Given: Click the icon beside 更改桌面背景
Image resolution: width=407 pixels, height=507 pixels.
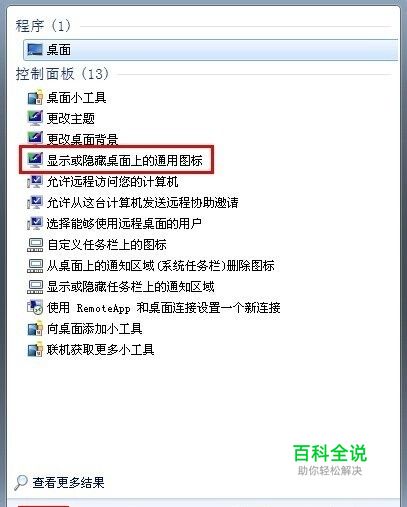Looking at the screenshot, I should pyautogui.click(x=35, y=138).
